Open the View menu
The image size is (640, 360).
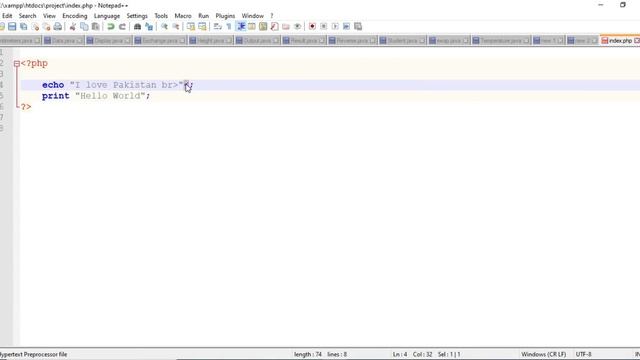coord(49,16)
